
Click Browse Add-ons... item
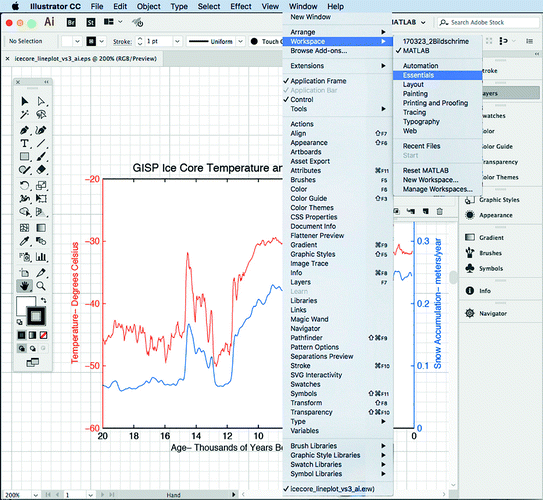[338, 51]
